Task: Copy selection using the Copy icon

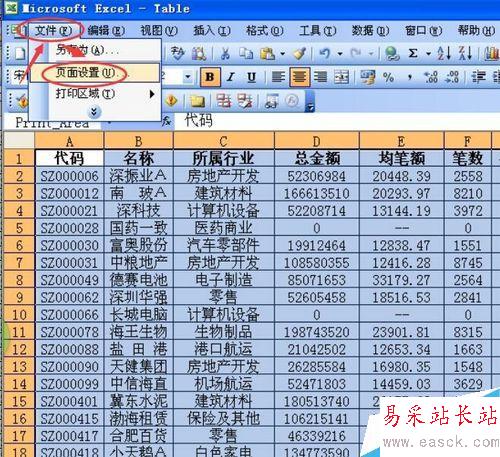Action: coord(246,53)
